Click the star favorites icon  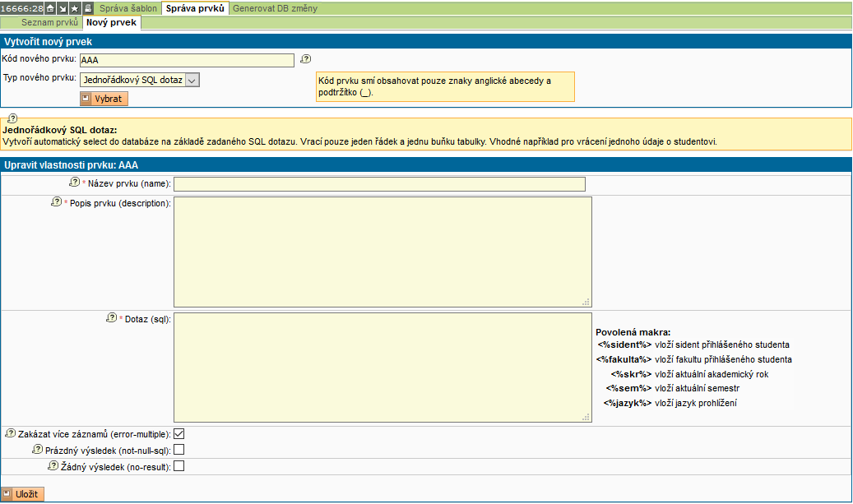(75, 8)
